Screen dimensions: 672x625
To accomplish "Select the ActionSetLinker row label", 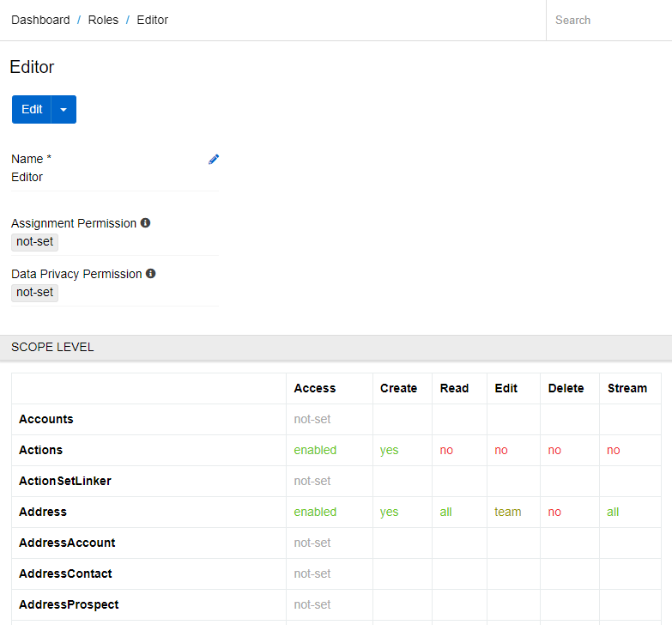I will click(x=65, y=481).
